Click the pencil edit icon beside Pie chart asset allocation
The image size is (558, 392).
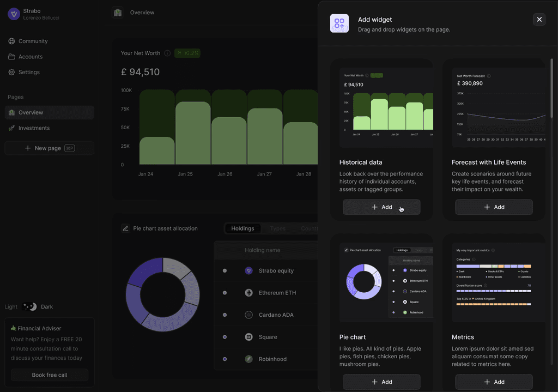[x=126, y=228]
